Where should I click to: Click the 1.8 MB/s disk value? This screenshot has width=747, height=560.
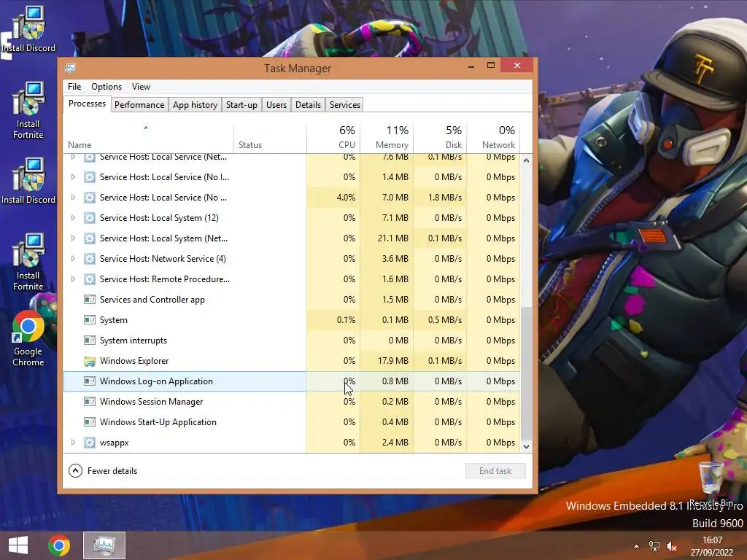point(445,197)
